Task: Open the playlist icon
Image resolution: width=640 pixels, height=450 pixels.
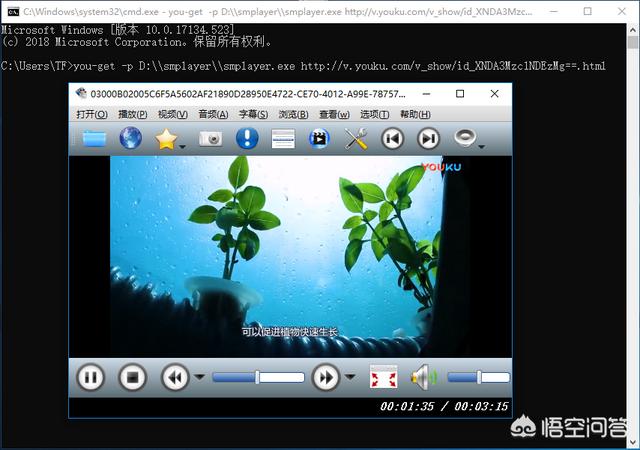Action: pos(283,139)
